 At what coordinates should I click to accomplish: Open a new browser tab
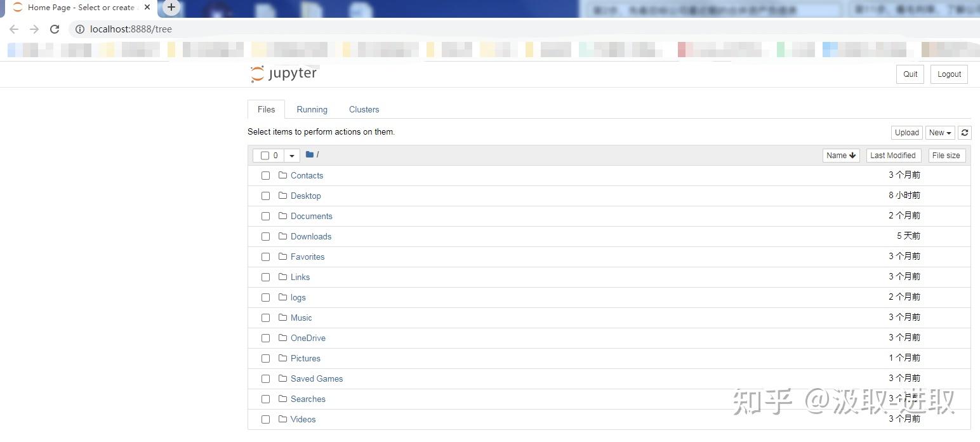point(171,8)
